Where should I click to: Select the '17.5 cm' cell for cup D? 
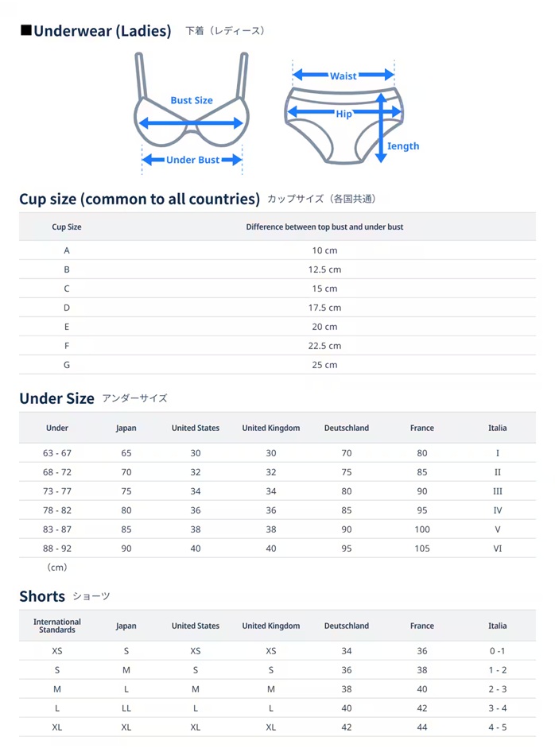click(x=324, y=308)
